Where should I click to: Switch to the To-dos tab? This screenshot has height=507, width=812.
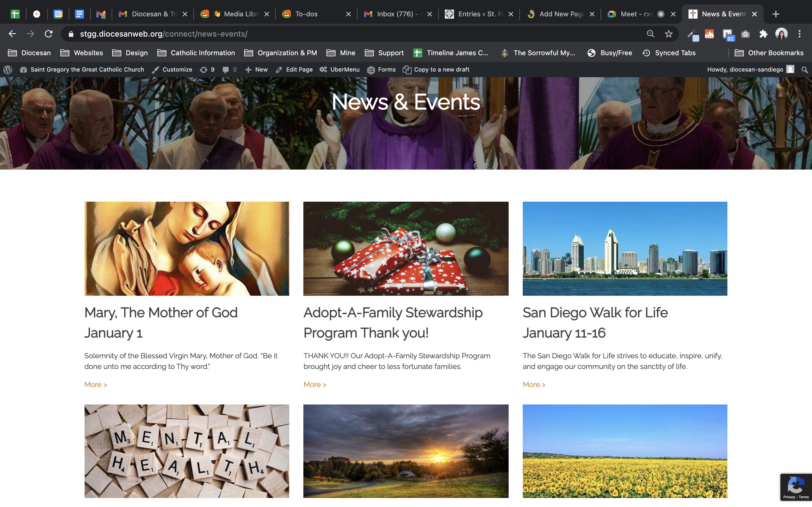coord(306,14)
